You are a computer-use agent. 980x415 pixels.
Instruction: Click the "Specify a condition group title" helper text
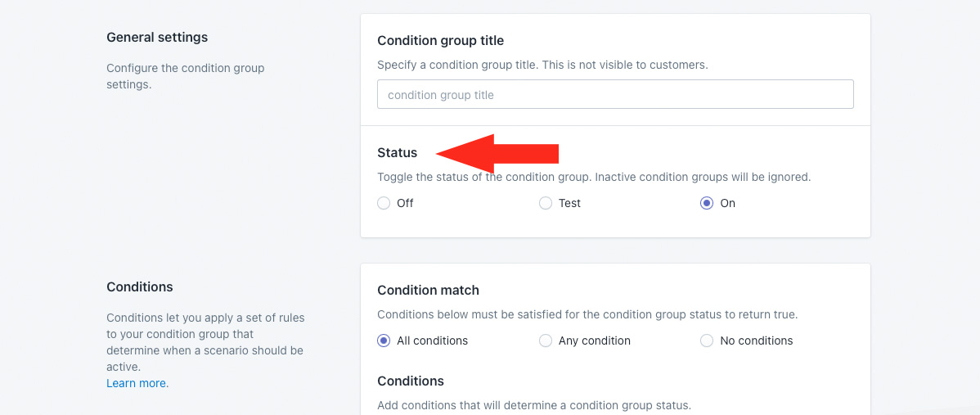542,64
